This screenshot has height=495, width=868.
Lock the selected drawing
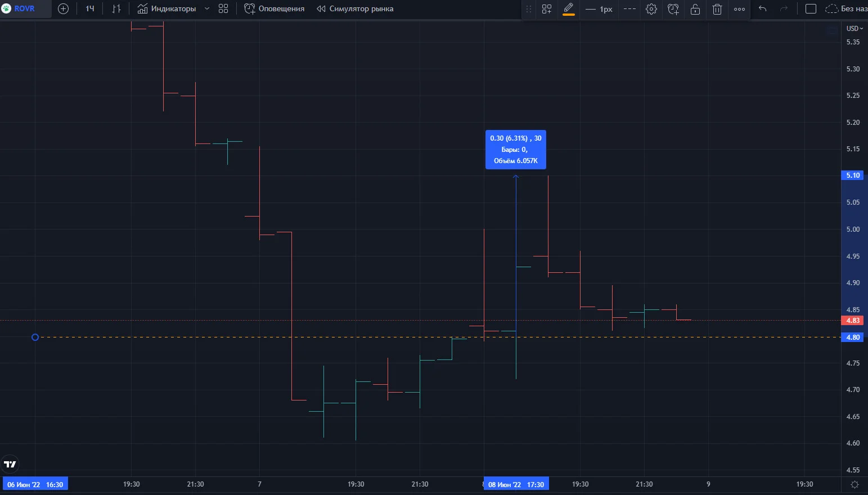[695, 9]
